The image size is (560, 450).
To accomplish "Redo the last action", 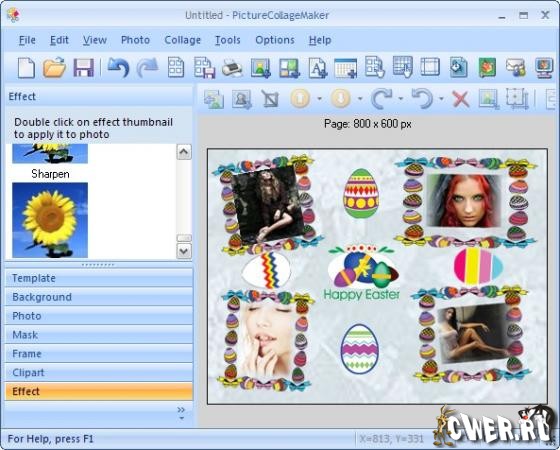I will tap(147, 68).
